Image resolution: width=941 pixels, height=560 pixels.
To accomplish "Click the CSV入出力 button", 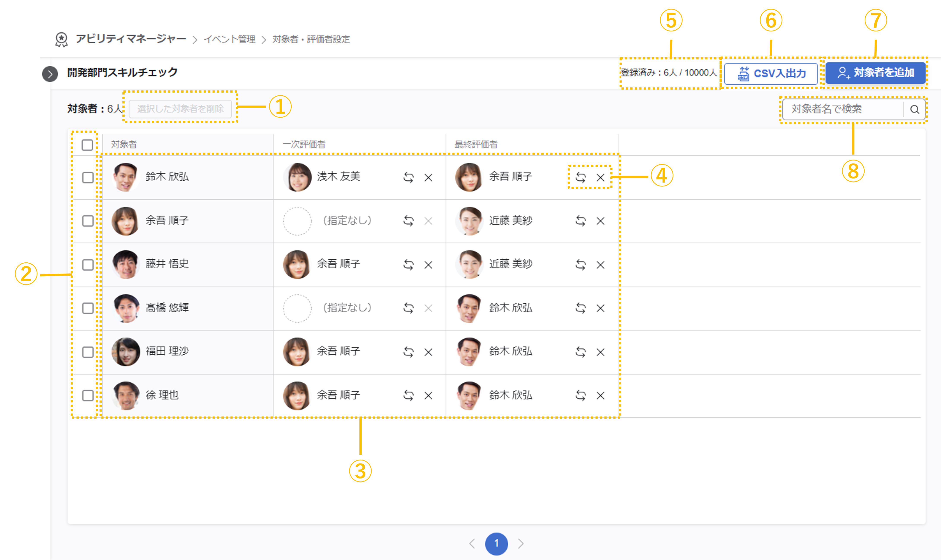I will 771,74.
